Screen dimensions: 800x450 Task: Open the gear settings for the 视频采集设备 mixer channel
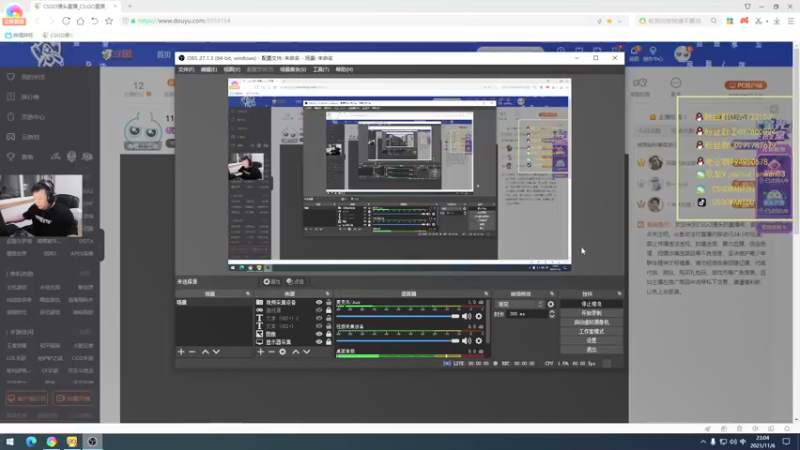479,341
